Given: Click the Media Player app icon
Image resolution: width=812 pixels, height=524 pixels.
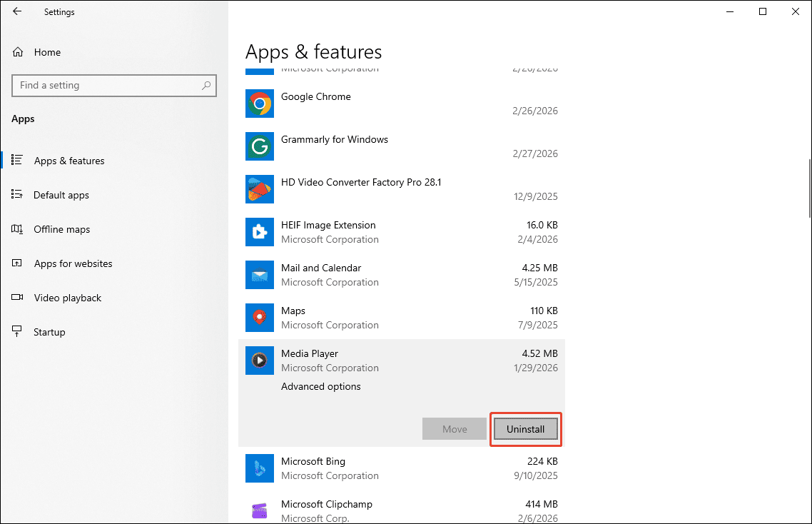Looking at the screenshot, I should (260, 361).
